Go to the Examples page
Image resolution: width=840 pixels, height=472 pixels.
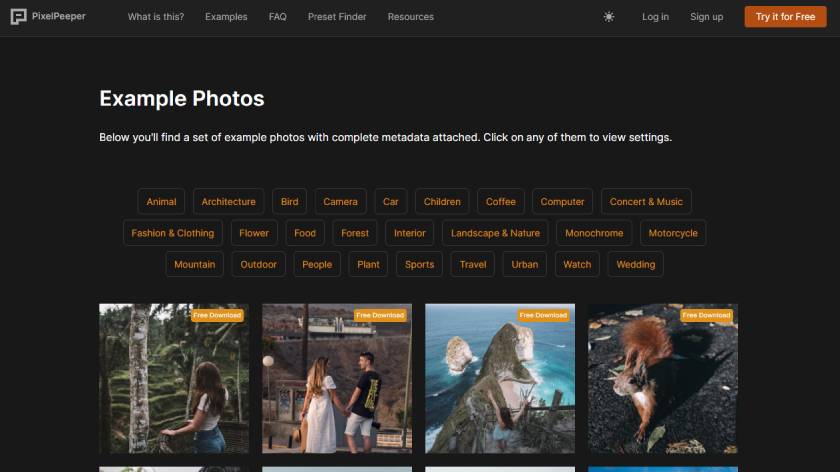pos(226,17)
